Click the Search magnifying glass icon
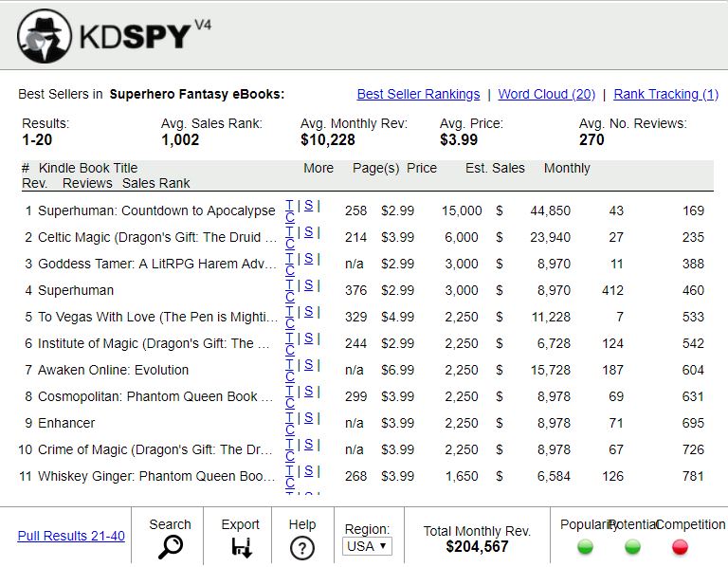 click(x=170, y=547)
